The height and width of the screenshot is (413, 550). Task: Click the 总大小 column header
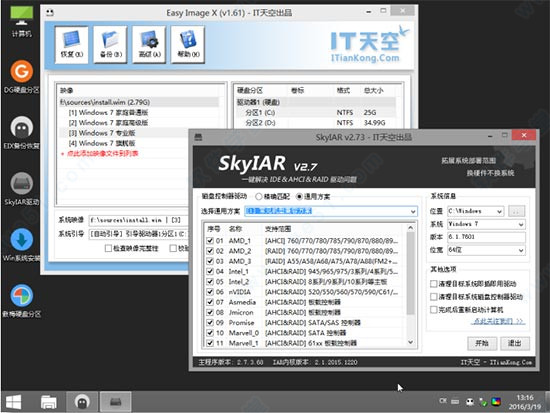point(373,91)
